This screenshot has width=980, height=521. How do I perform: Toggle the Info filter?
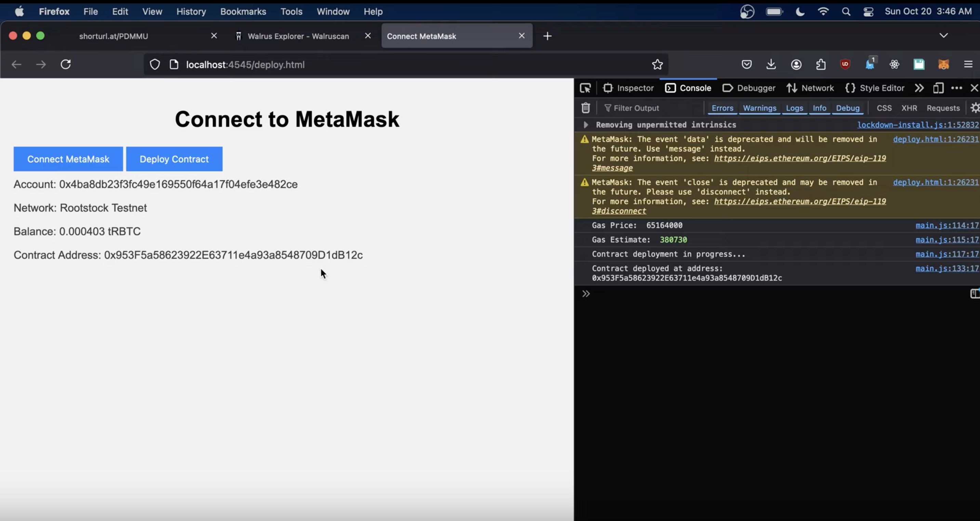[819, 108]
